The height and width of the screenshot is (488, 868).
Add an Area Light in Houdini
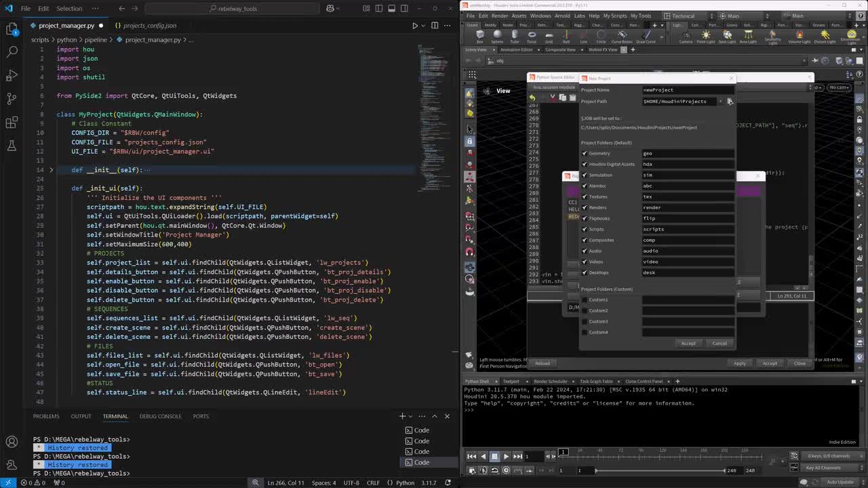[x=748, y=36]
